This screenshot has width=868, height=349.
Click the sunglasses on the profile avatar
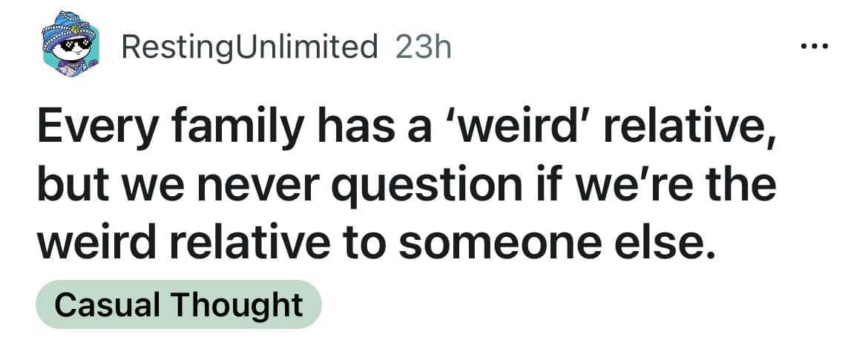[74, 46]
